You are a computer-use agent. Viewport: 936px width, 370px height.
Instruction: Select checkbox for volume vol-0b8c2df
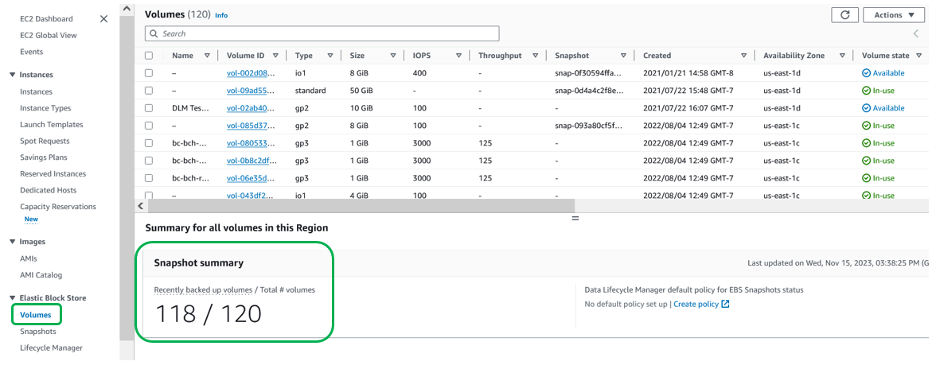tap(149, 161)
